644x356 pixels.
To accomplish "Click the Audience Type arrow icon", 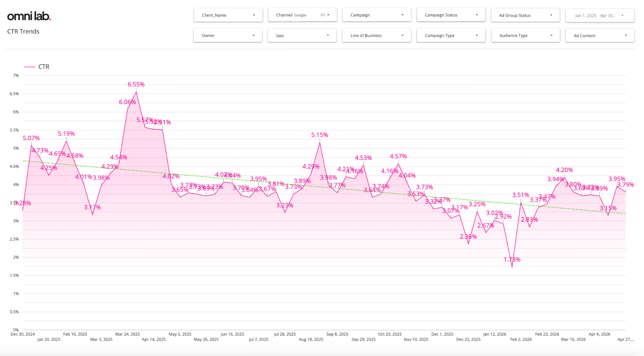I will coord(551,36).
